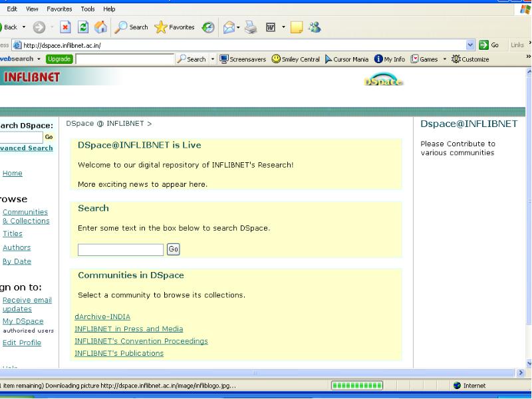
Task: Click the sidebar search Go button
Action: 49,137
